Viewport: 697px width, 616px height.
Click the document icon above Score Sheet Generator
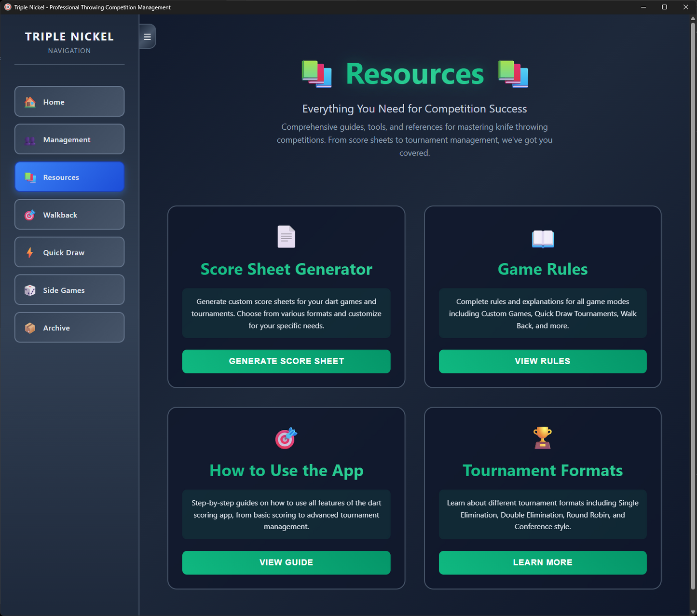tap(286, 237)
